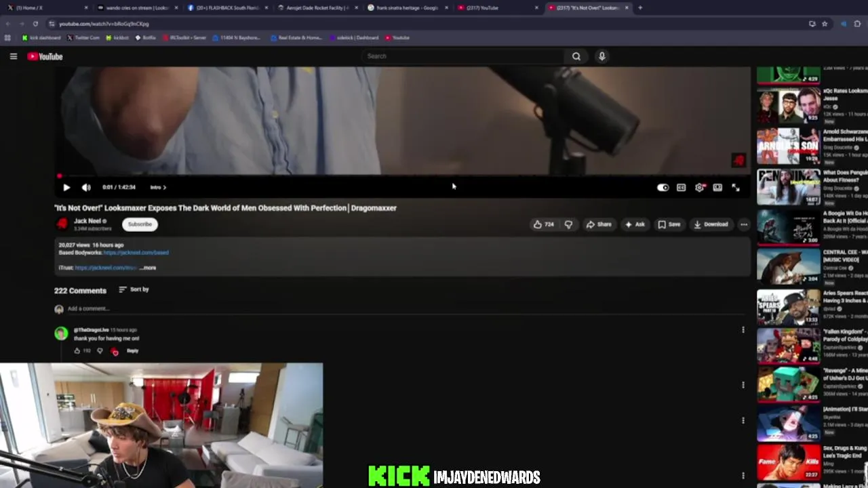Subscribe to the Jack Neel channel
This screenshot has width=868, height=488.
click(140, 224)
